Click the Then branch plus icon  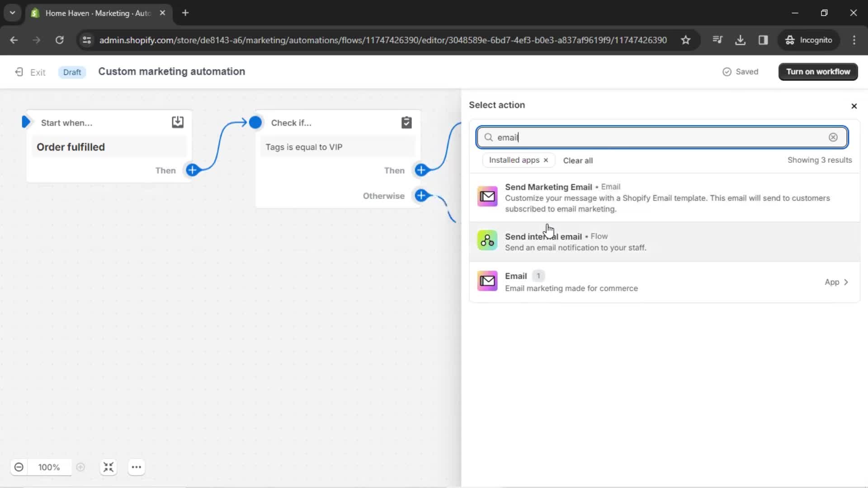(421, 170)
